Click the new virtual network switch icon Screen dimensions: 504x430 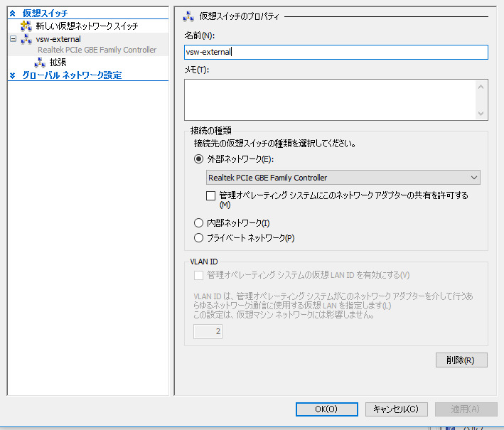point(26,26)
